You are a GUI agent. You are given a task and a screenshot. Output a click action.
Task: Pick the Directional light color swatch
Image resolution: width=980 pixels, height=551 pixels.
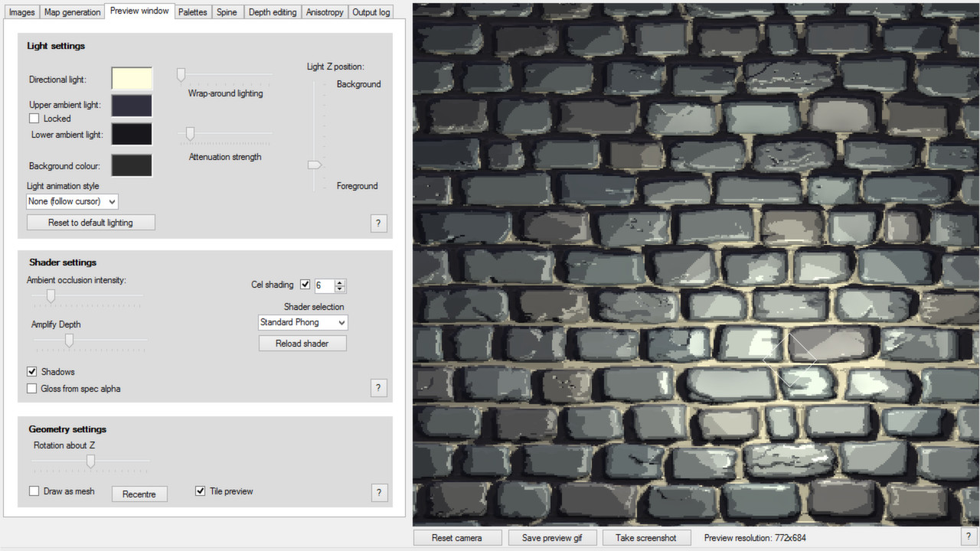[x=131, y=78]
